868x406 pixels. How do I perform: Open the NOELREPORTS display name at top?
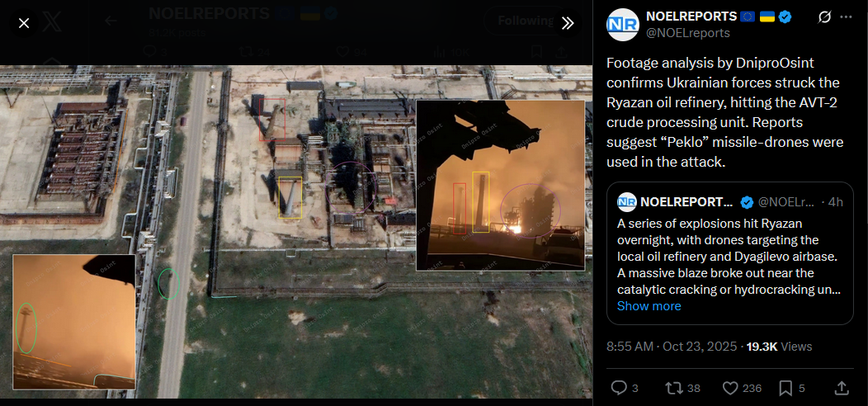pos(691,17)
